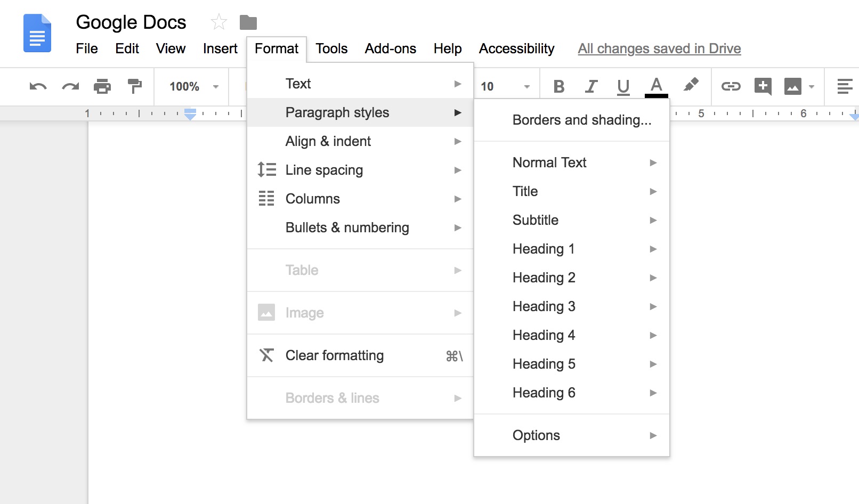Open the zoom level dropdown

coord(191,86)
